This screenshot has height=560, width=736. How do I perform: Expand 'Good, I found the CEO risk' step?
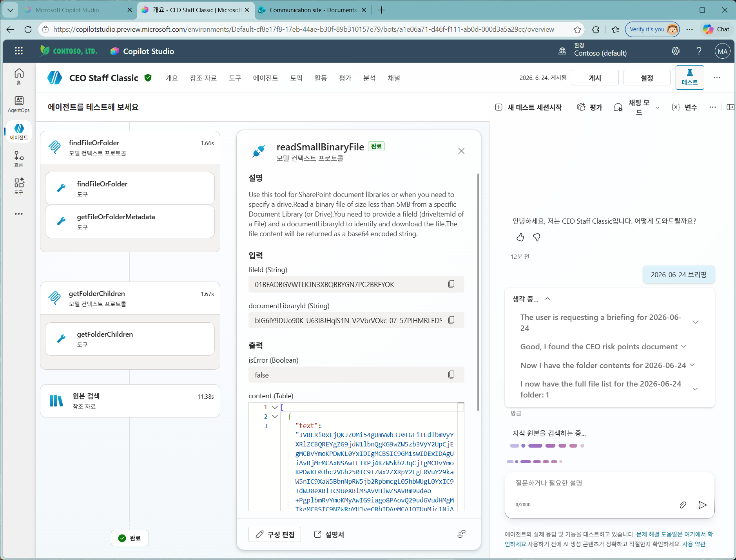click(x=683, y=347)
